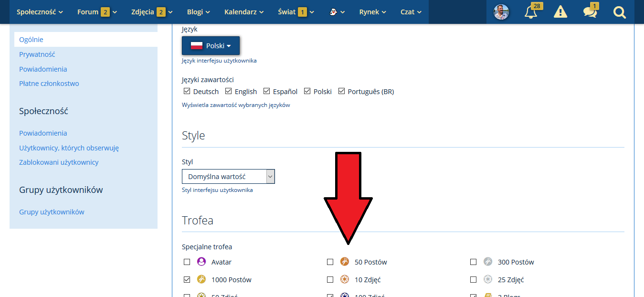644x297 pixels.
Task: Click the search magnifier icon
Action: click(619, 12)
